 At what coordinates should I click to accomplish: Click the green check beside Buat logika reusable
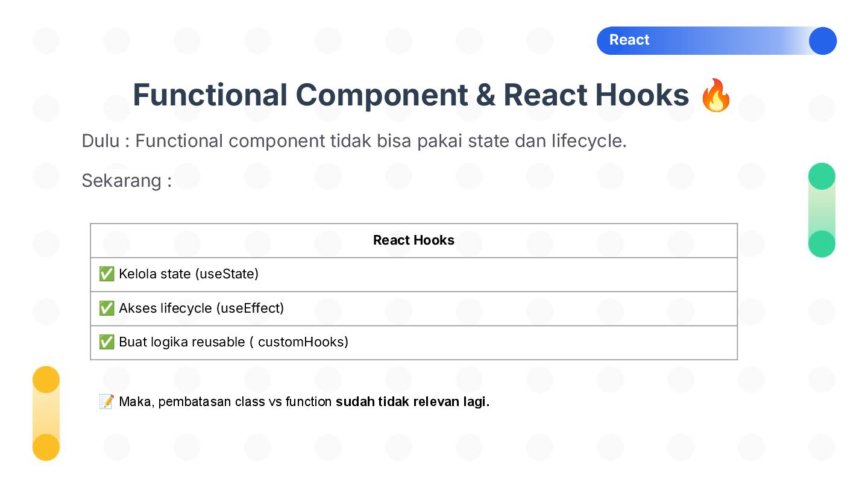(107, 342)
